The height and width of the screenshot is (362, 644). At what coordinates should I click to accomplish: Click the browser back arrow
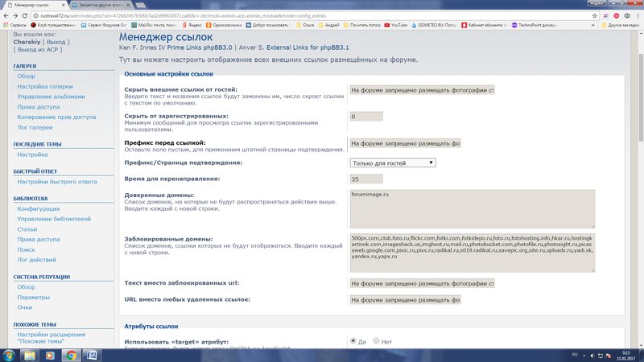click(6, 14)
